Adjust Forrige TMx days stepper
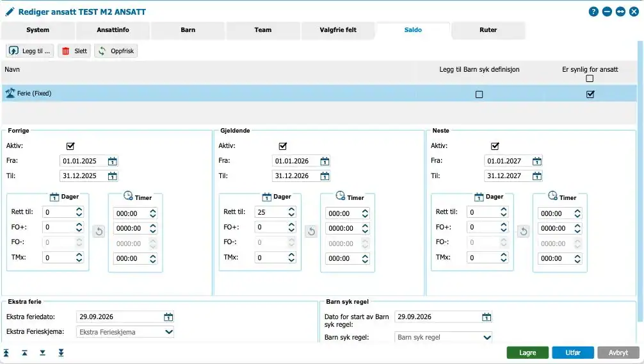The image size is (644, 364). [79, 258]
